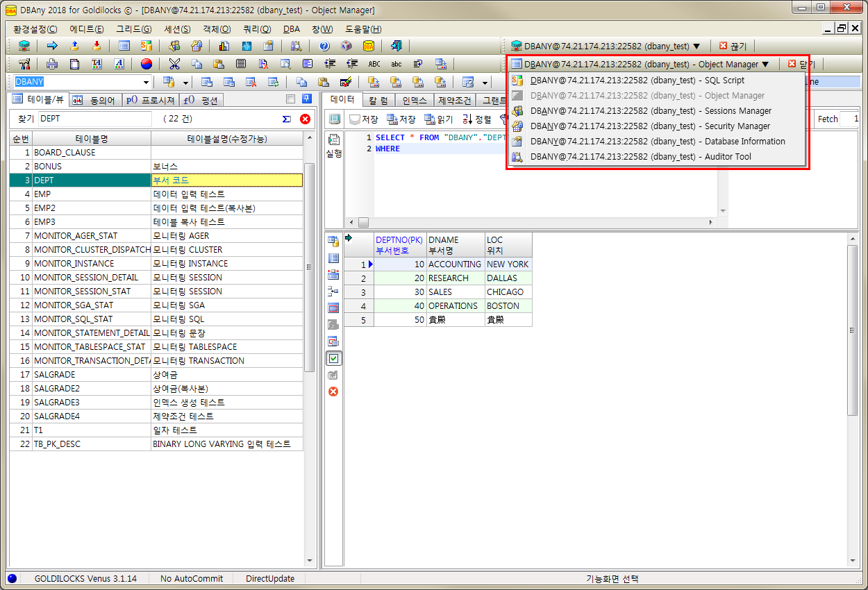Switch to the 프로시져 tab
The height and width of the screenshot is (590, 868).
(x=151, y=100)
